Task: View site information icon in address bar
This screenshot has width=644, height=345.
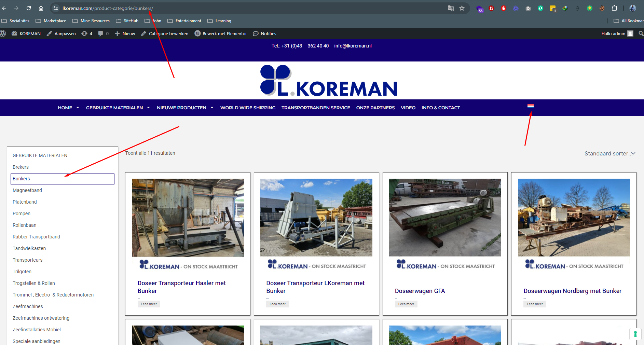Action: pyautogui.click(x=56, y=8)
